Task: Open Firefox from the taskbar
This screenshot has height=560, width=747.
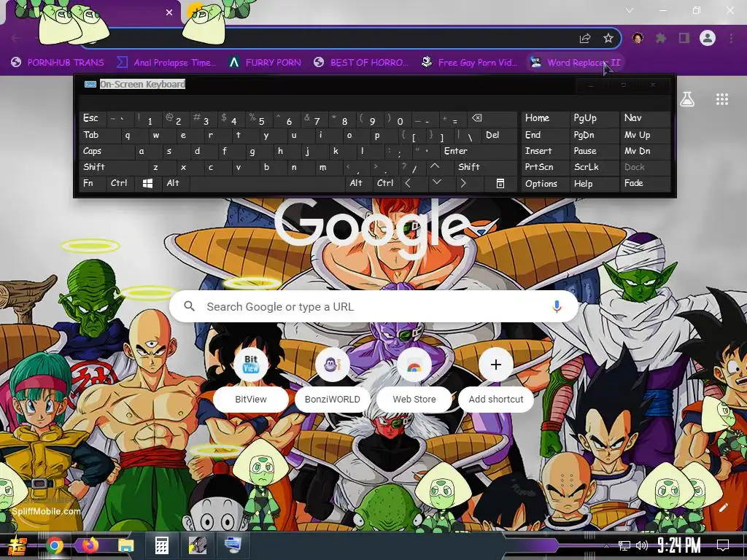Action: tap(90, 545)
